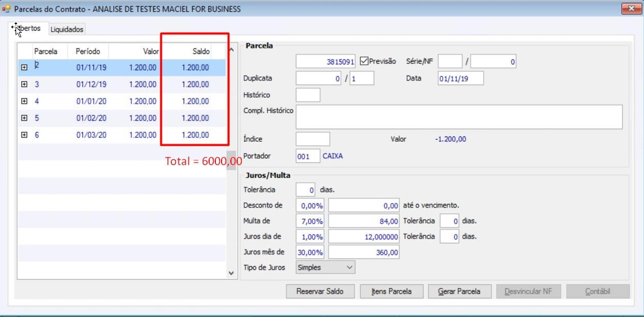The height and width of the screenshot is (317, 644).
Task: Click the Multa Tolerância dias field
Action: [449, 221]
